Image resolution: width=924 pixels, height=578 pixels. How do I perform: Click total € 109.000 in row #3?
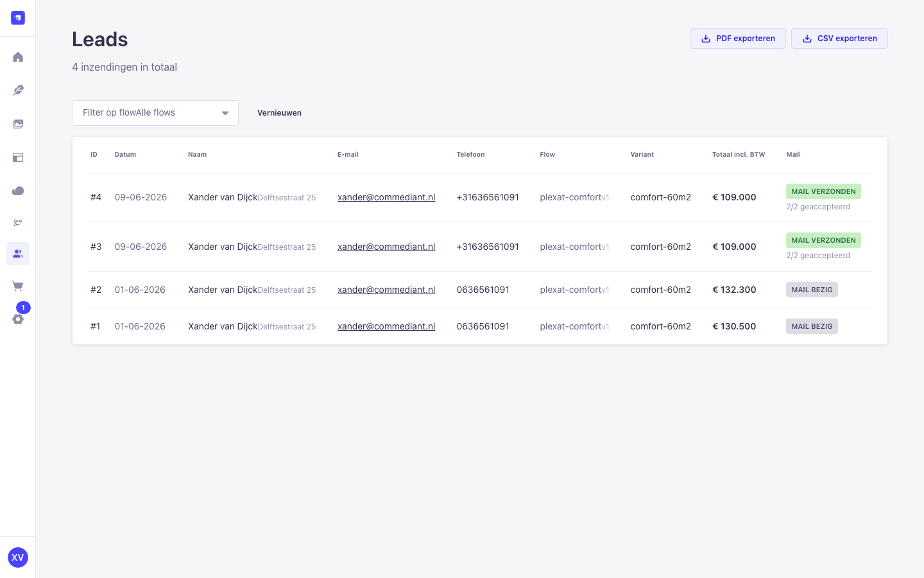point(734,247)
